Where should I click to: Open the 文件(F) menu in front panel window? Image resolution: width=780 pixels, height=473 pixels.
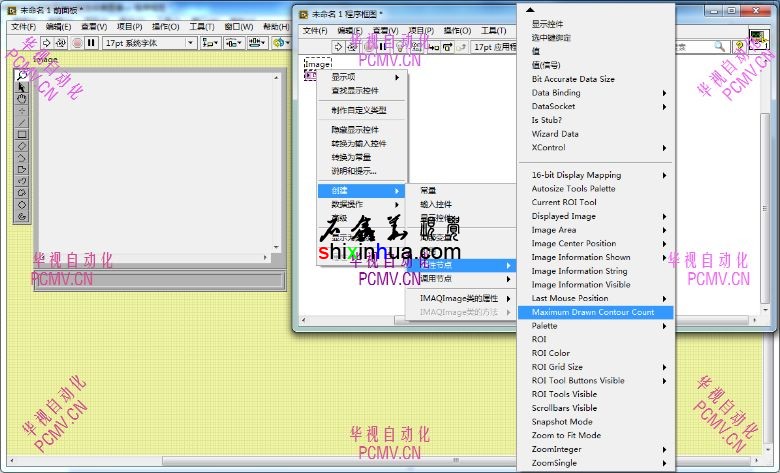24,27
